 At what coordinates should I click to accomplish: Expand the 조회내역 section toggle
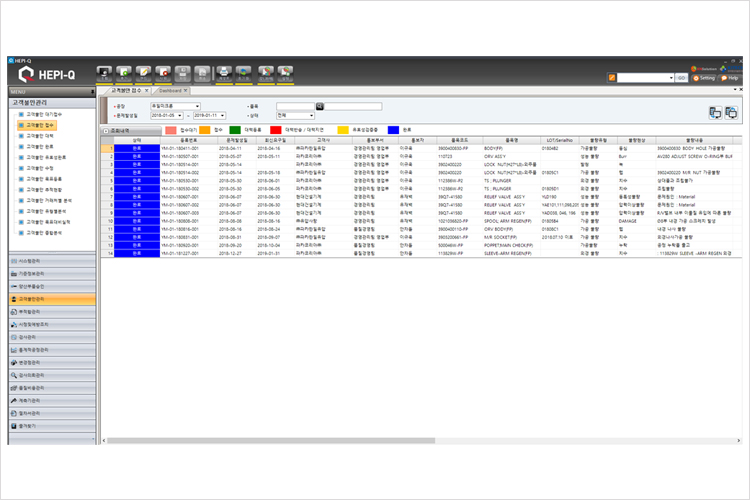tap(105, 130)
